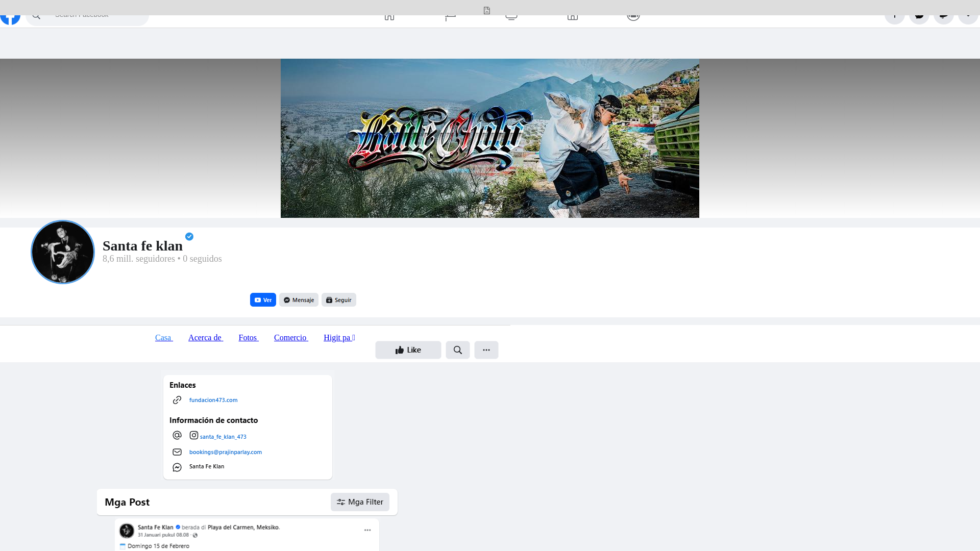980x551 pixels.
Task: Switch to the Acerca de tab
Action: click(x=206, y=338)
